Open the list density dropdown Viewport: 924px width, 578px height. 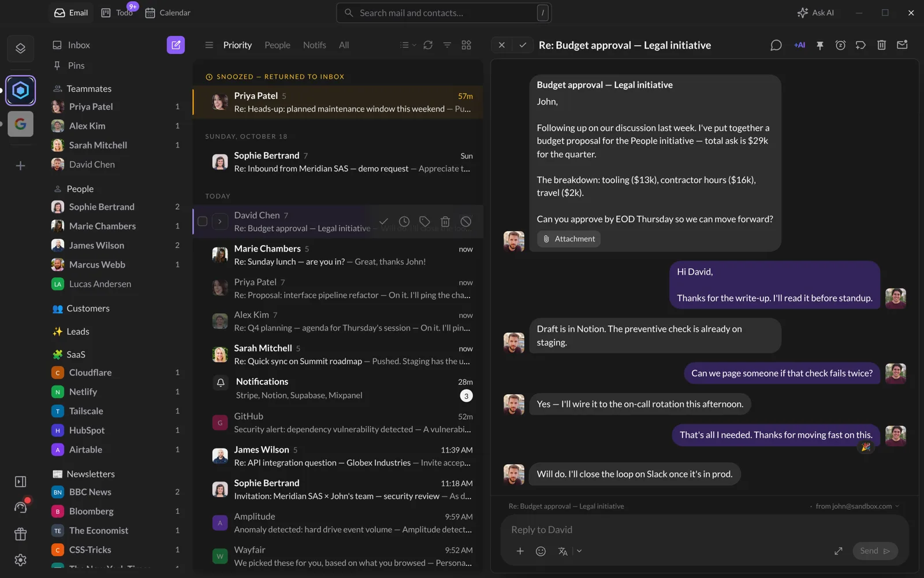pos(408,45)
